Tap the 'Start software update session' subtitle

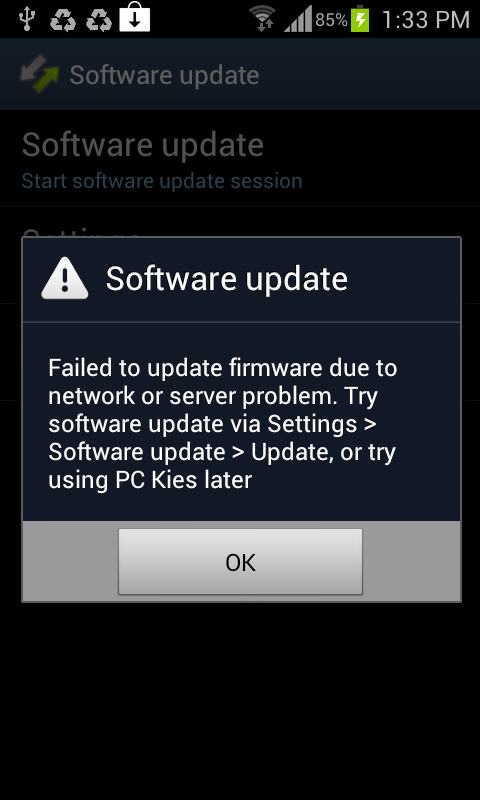pos(162,181)
